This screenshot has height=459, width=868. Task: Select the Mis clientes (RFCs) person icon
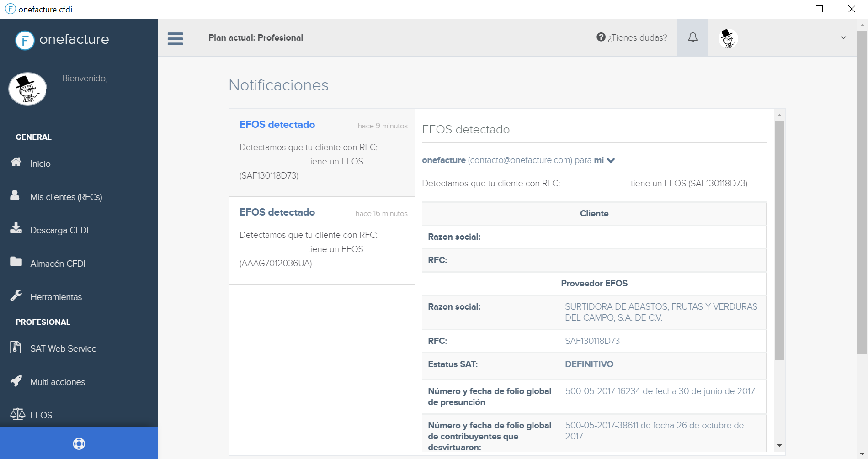click(x=15, y=195)
